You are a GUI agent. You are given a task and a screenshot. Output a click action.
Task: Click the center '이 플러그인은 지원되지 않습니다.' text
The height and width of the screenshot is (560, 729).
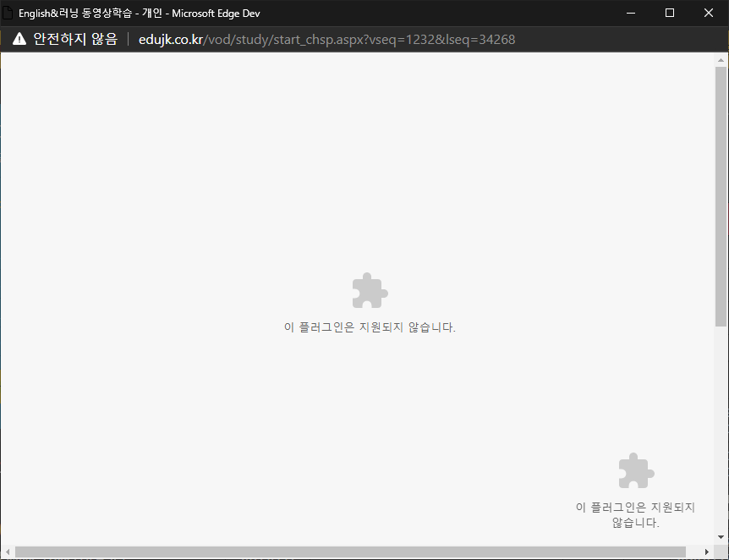(x=370, y=327)
